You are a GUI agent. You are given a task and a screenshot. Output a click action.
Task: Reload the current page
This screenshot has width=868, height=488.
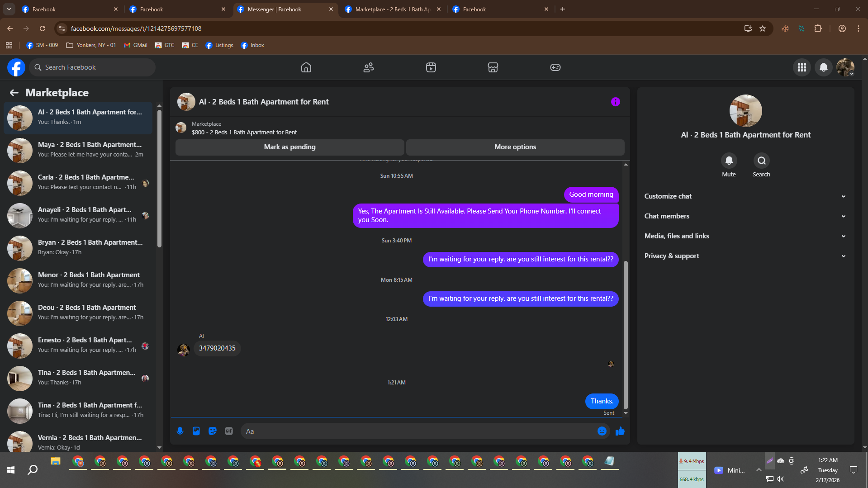click(x=43, y=28)
